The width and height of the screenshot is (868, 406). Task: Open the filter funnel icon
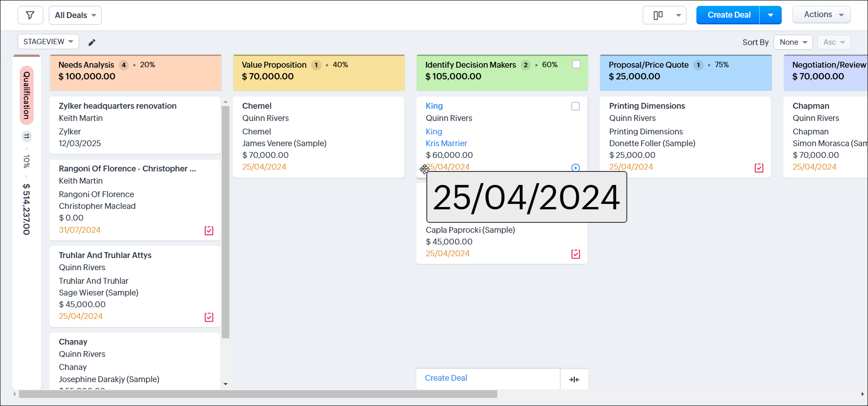point(30,15)
